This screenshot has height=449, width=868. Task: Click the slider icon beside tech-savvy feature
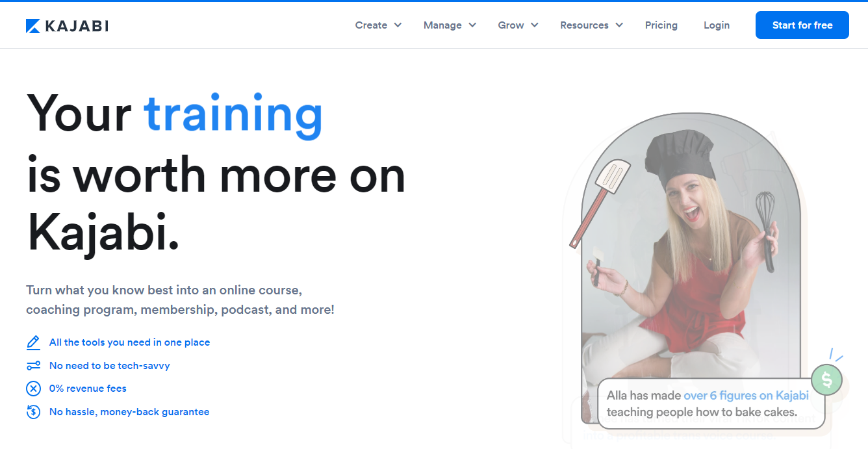(33, 366)
